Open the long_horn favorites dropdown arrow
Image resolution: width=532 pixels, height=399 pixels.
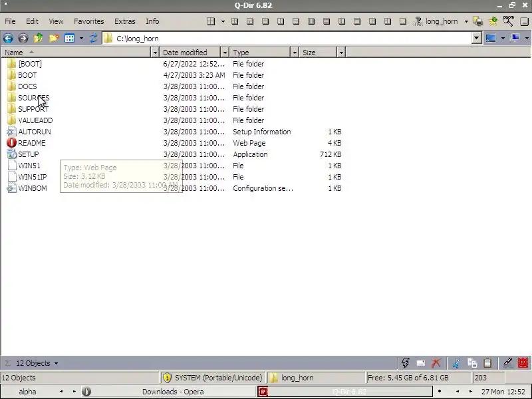(x=467, y=21)
